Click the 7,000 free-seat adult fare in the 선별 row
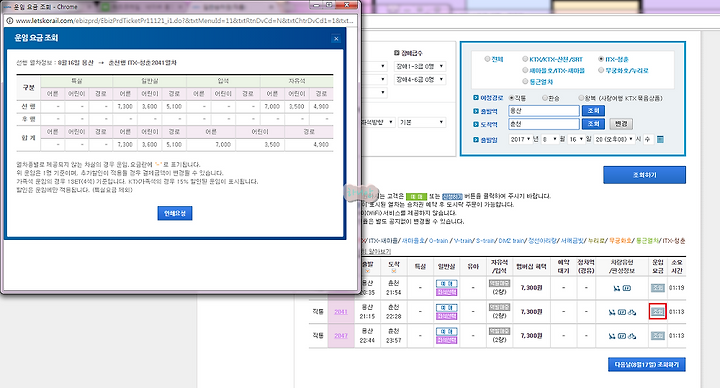Viewport: 720px width, 388px height. (x=272, y=106)
